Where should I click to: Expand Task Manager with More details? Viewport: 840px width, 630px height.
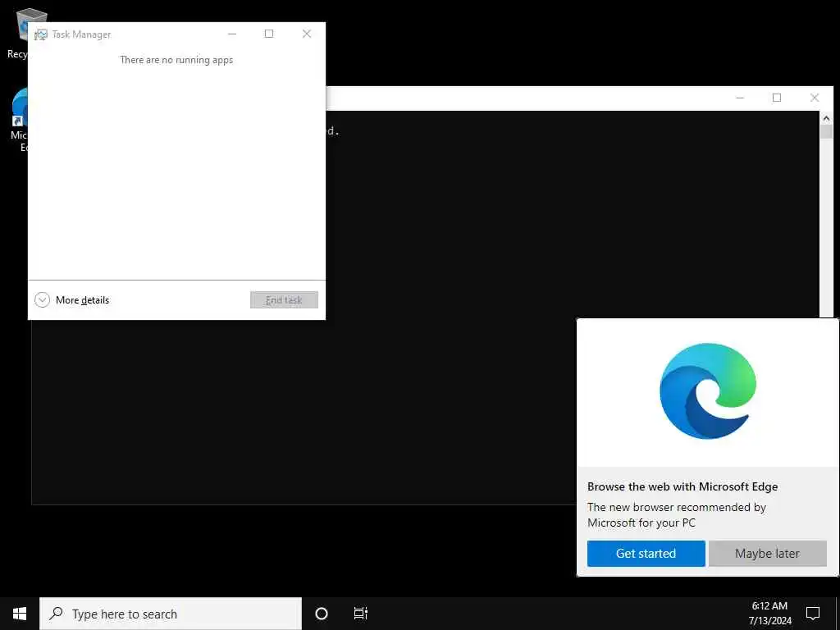click(x=72, y=300)
